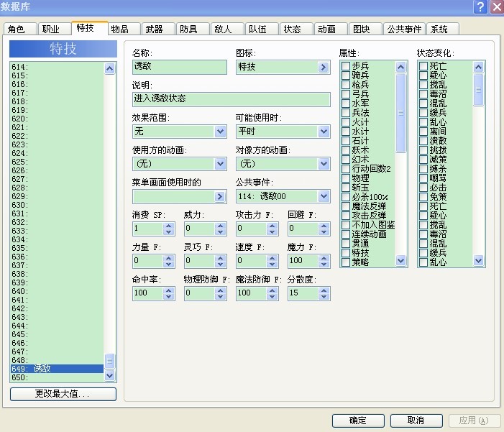504x432 pixels.
Task: Click the 状态变化 list scroll-up arrow
Action: tap(478, 67)
